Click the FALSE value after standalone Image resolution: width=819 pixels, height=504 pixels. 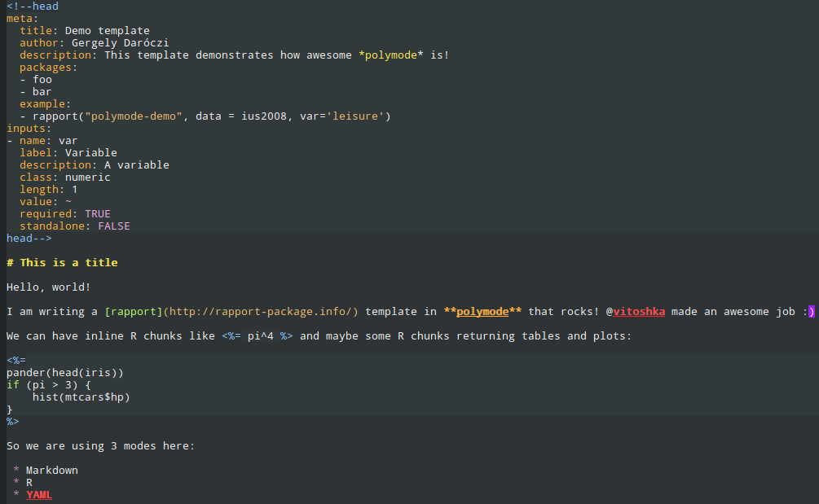click(114, 226)
